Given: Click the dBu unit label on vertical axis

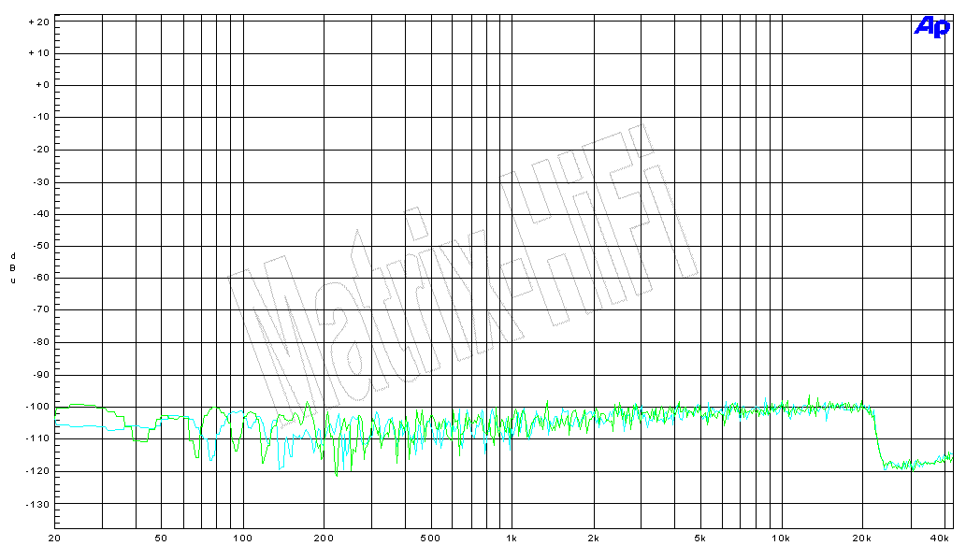Looking at the screenshot, I should [13, 267].
